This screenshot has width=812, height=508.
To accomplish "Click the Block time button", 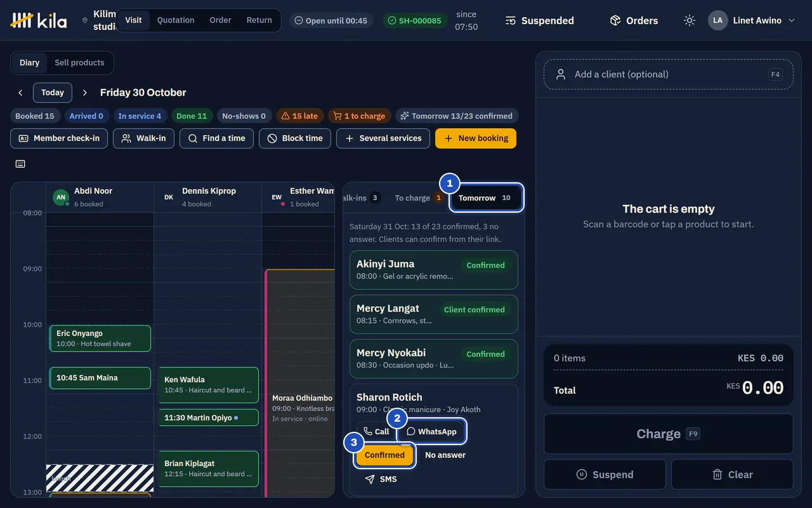I will coord(295,138).
